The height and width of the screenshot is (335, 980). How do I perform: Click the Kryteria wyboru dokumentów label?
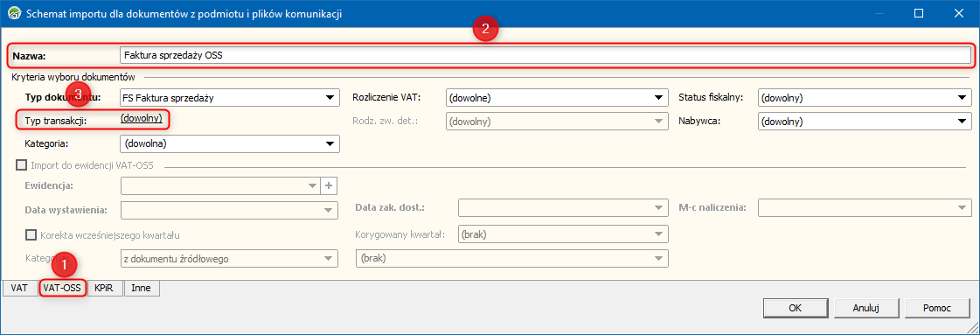click(73, 77)
